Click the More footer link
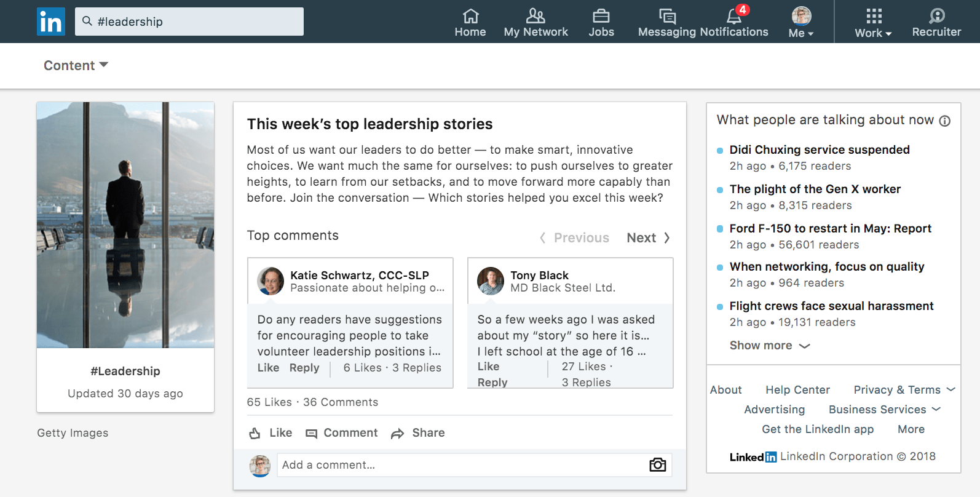 click(x=911, y=429)
